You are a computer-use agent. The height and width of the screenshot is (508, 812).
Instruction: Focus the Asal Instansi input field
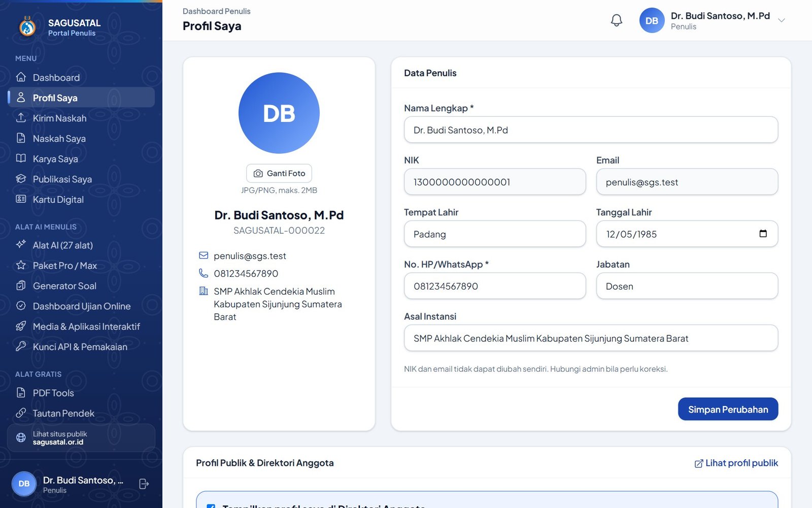tap(591, 338)
